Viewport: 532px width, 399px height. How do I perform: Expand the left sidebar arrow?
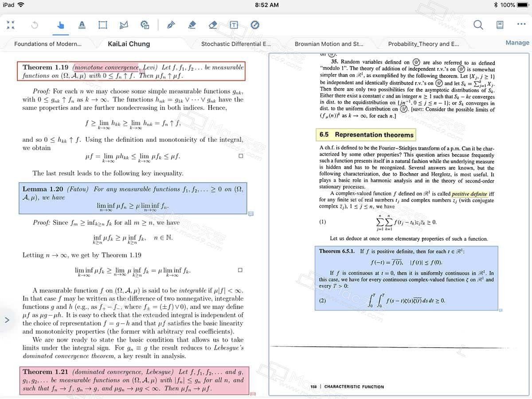pos(7,320)
